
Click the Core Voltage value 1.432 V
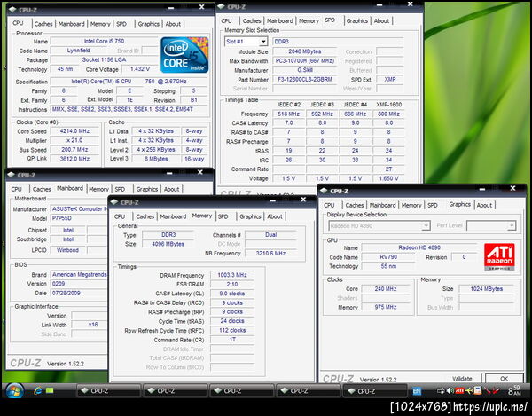(140, 69)
